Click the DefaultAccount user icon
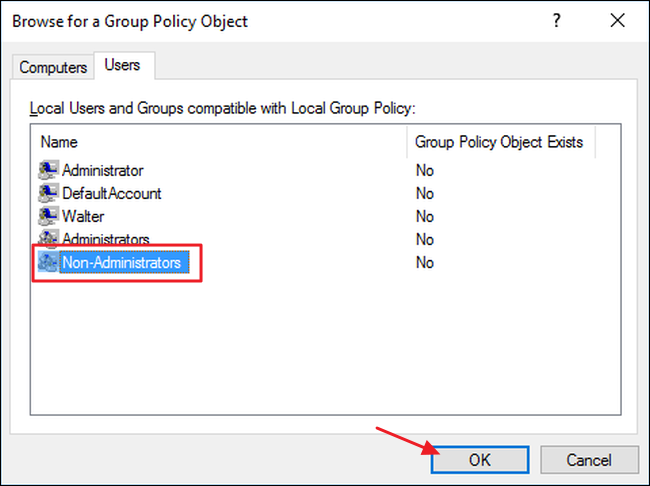This screenshot has width=650, height=486. click(48, 193)
